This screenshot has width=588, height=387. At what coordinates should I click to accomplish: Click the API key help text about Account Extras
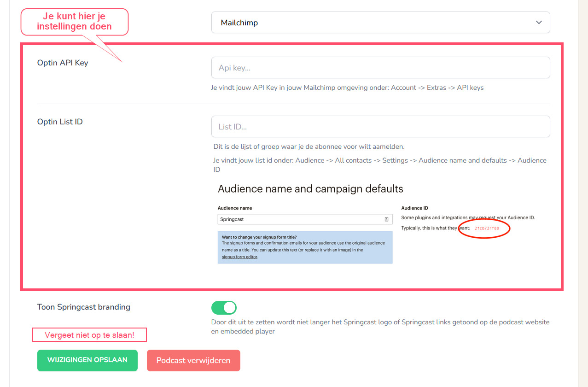click(348, 88)
